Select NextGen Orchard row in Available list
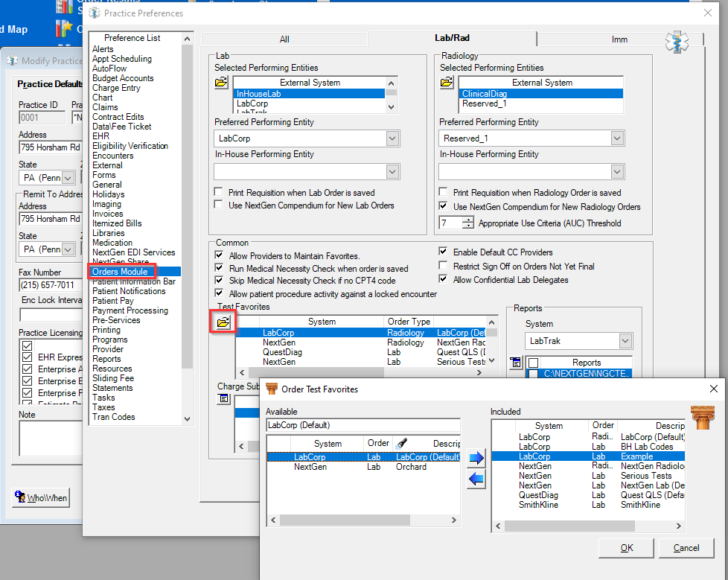The height and width of the screenshot is (580, 728). tap(363, 467)
